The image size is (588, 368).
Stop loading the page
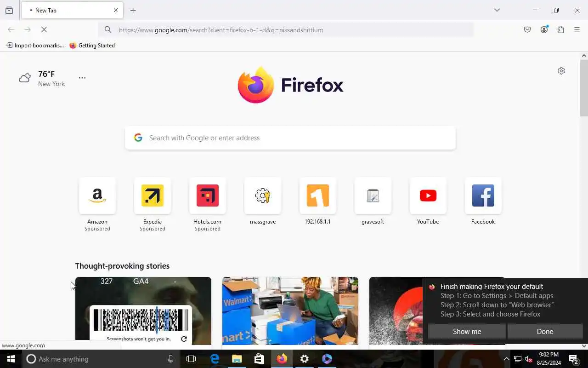click(x=44, y=29)
